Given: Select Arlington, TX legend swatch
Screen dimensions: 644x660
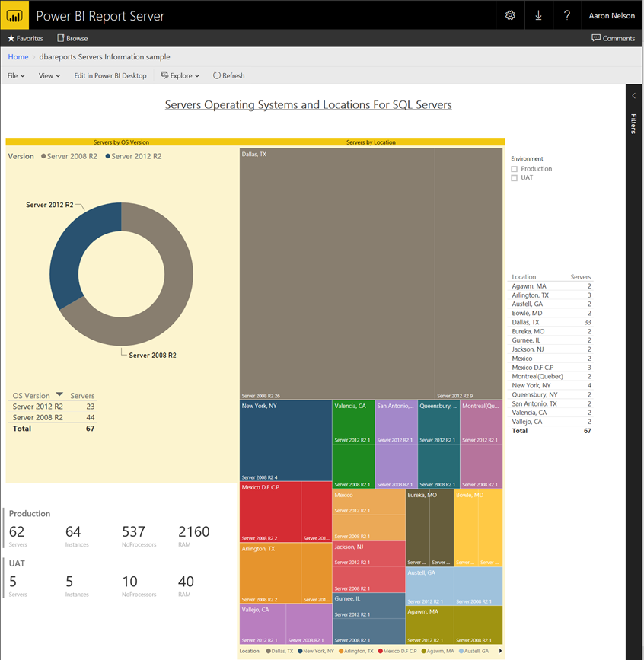Looking at the screenshot, I should (x=341, y=651).
